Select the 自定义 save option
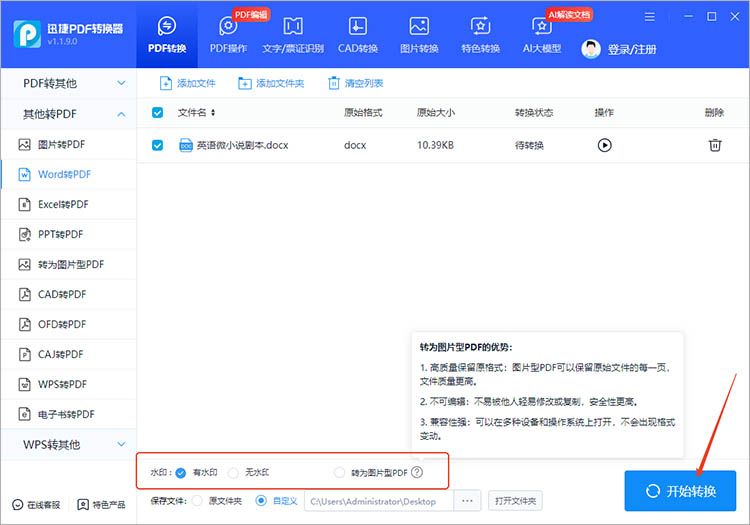 point(261,501)
